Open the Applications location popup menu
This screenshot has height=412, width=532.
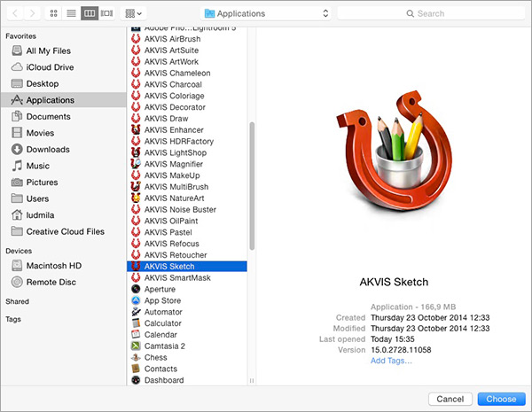click(x=266, y=13)
